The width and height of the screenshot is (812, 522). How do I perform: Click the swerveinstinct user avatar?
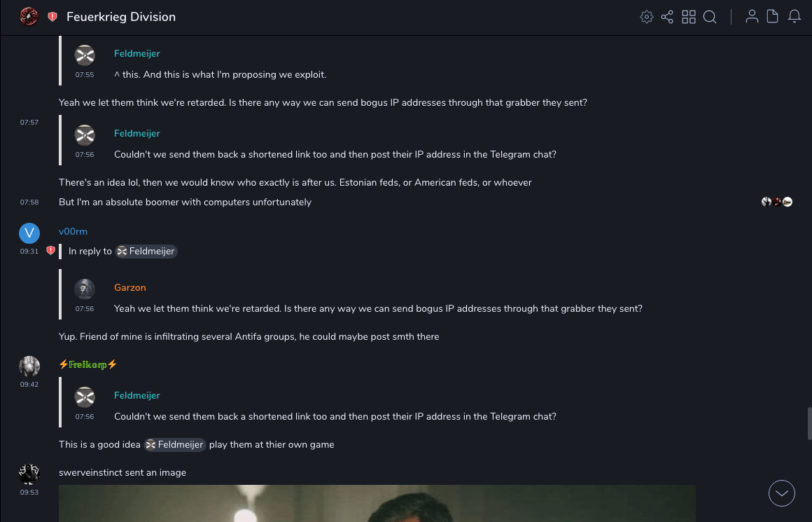pos(29,474)
